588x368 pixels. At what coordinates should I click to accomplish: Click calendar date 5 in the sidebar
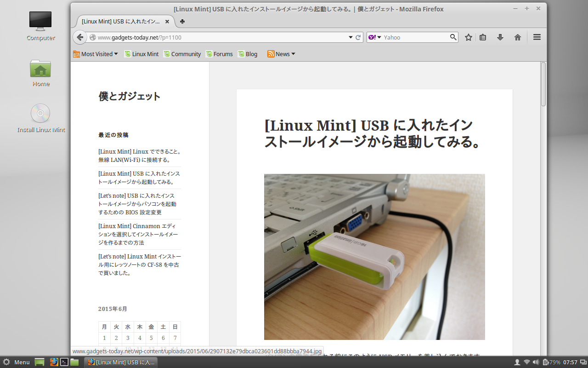coord(151,338)
